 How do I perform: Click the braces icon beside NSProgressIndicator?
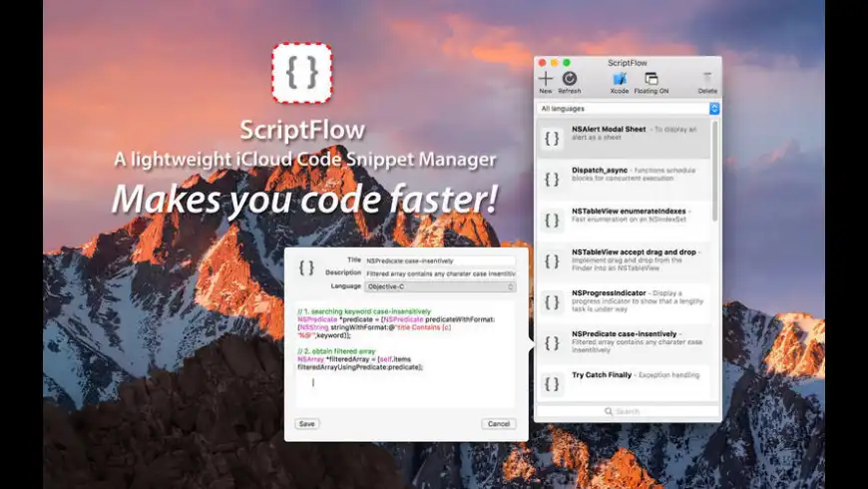[x=552, y=302]
